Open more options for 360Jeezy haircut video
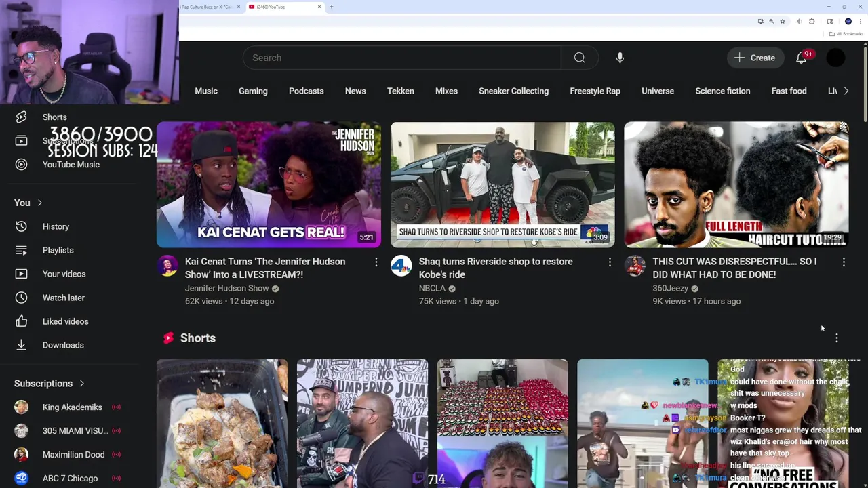868x488 pixels. tap(844, 262)
